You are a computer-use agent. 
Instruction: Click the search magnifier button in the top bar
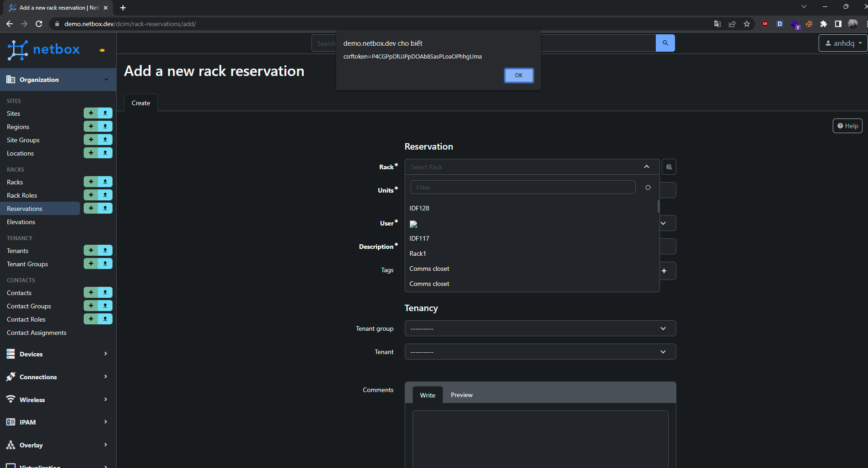point(665,43)
